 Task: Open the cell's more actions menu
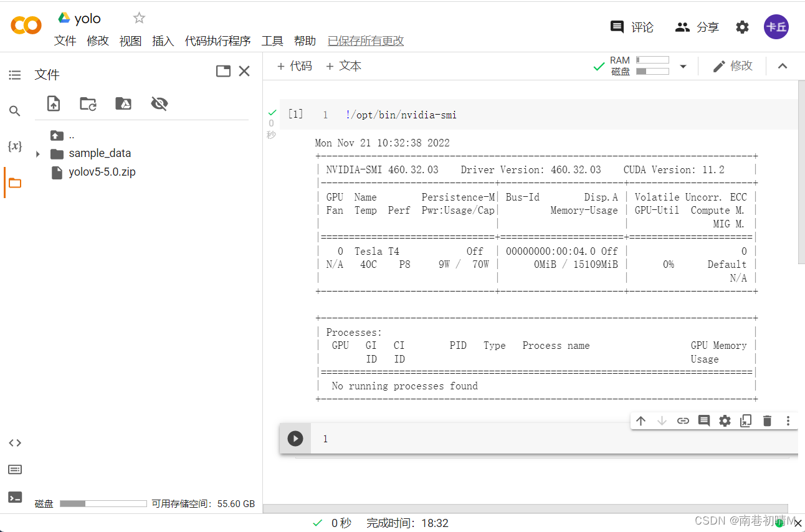click(x=788, y=420)
